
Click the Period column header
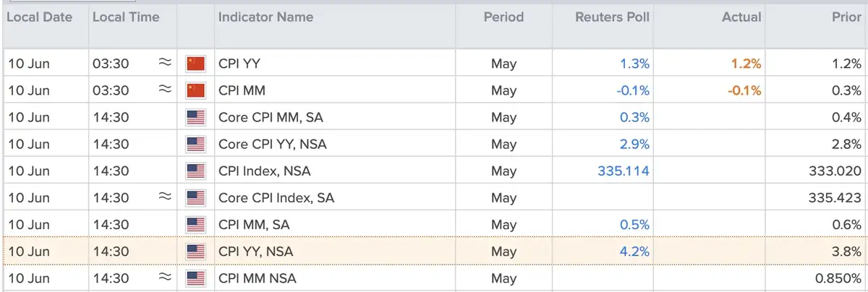(503, 17)
